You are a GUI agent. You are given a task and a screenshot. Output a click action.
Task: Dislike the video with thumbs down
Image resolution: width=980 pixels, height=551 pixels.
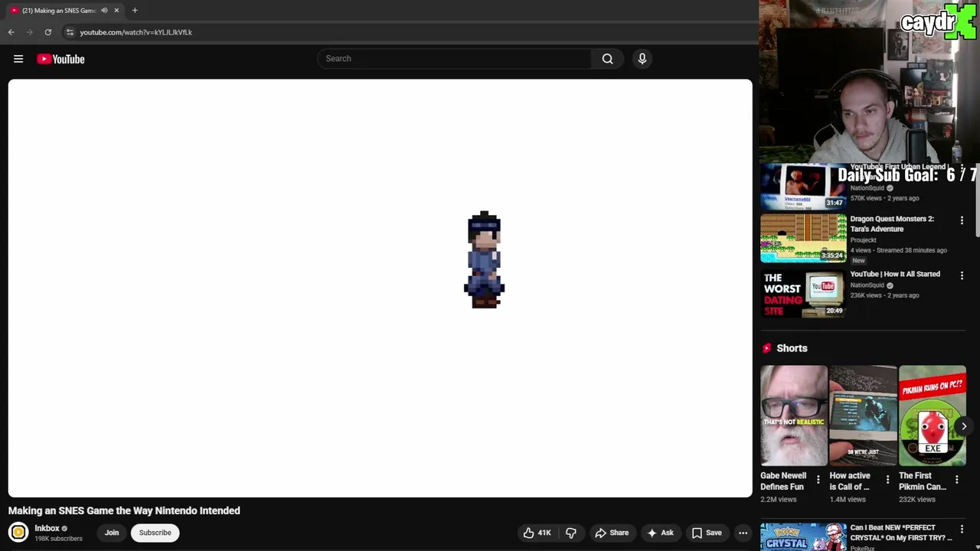(x=571, y=533)
